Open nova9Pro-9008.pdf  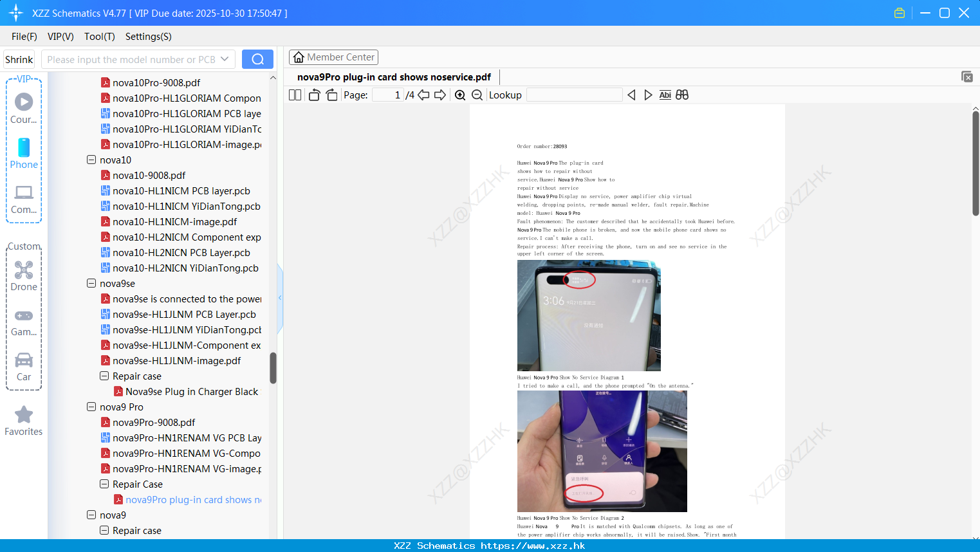click(148, 423)
